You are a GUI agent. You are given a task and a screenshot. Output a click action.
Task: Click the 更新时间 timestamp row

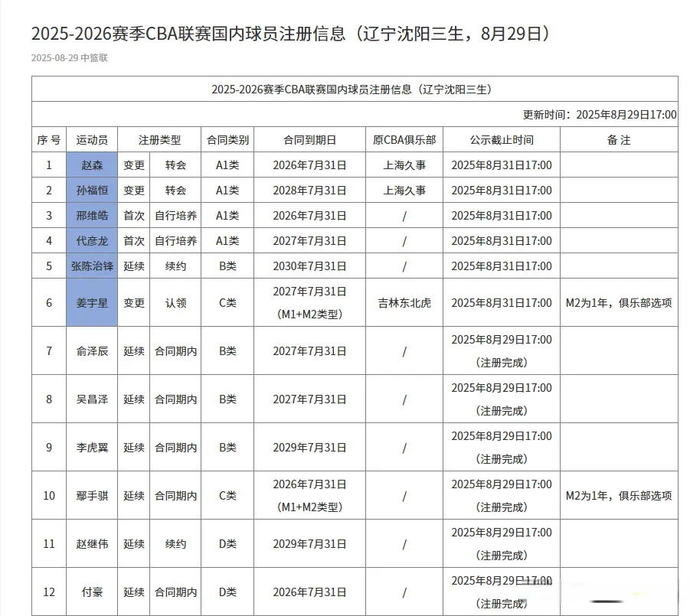tap(600, 115)
